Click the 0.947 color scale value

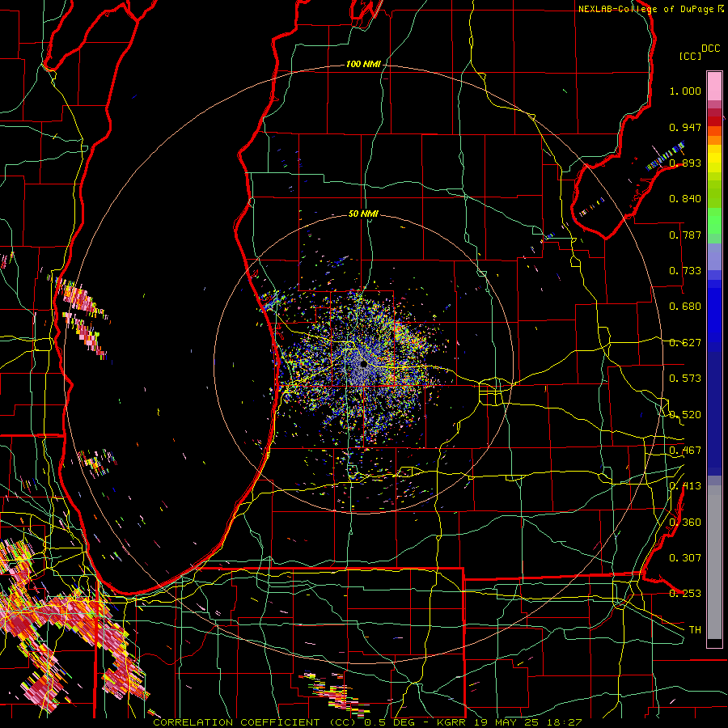(685, 127)
